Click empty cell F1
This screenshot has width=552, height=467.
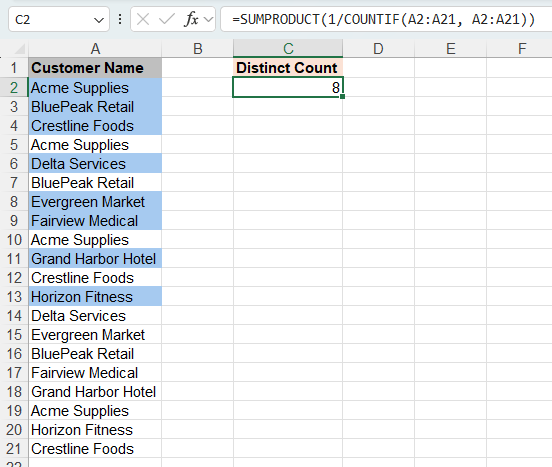click(520, 68)
